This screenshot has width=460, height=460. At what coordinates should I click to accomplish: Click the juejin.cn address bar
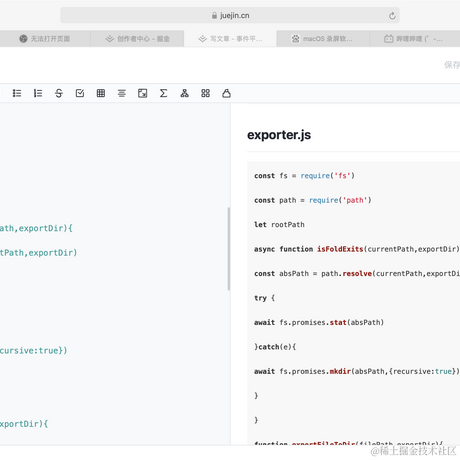point(230,16)
